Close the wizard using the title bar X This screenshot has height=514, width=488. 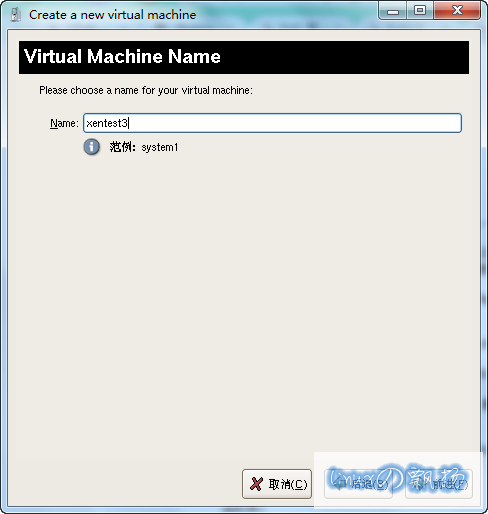coord(457,11)
